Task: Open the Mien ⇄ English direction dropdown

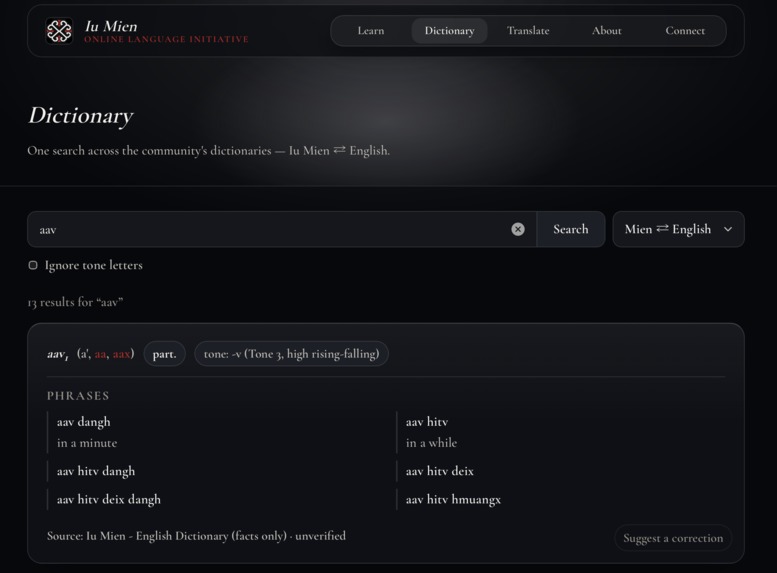Action: coord(678,229)
